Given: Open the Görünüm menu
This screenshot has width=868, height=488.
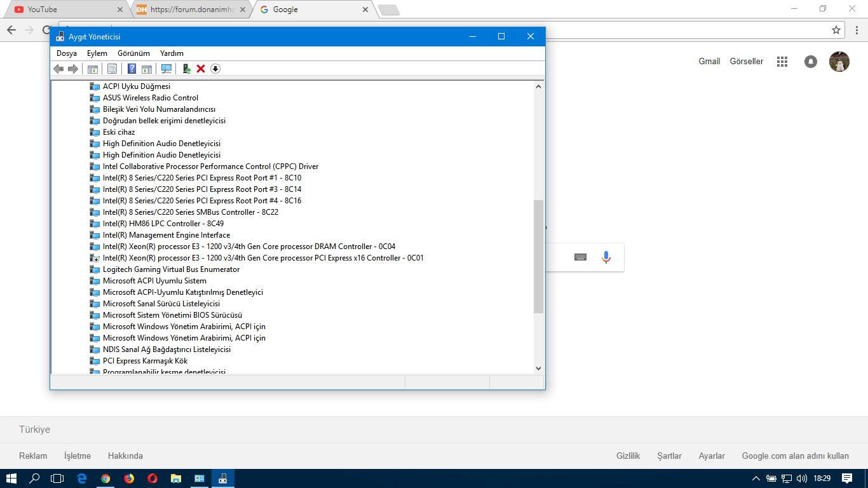Looking at the screenshot, I should [133, 53].
